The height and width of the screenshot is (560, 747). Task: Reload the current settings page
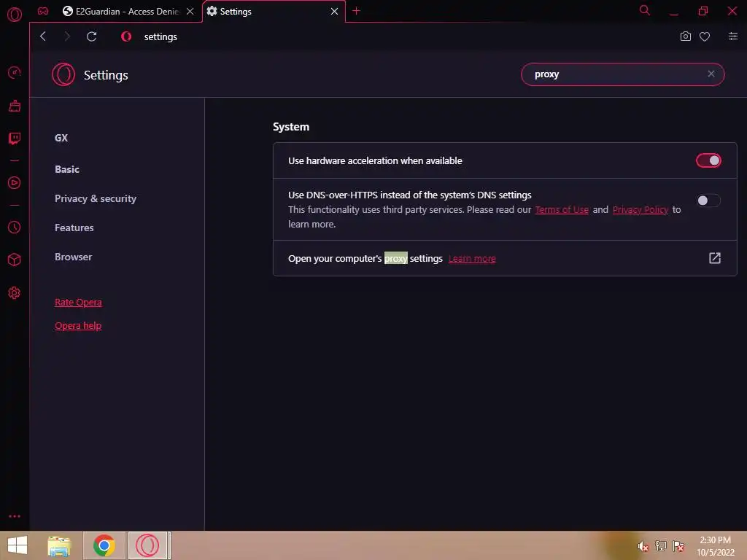click(x=91, y=36)
